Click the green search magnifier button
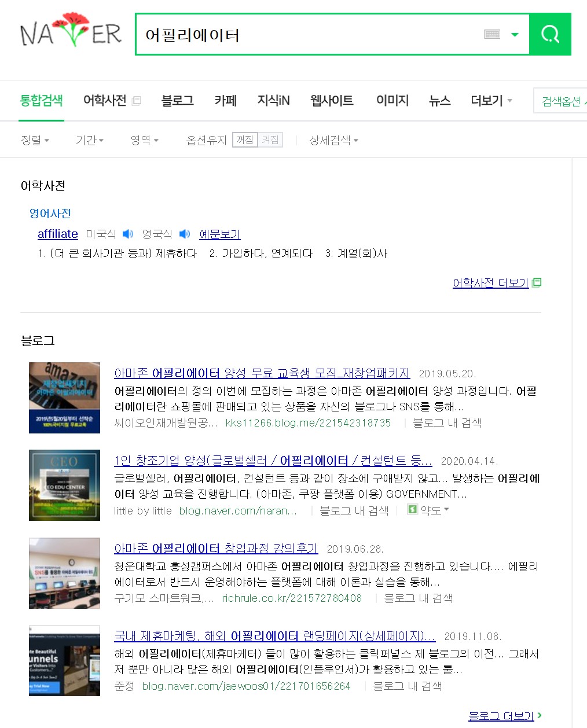587x728 pixels. pos(551,35)
